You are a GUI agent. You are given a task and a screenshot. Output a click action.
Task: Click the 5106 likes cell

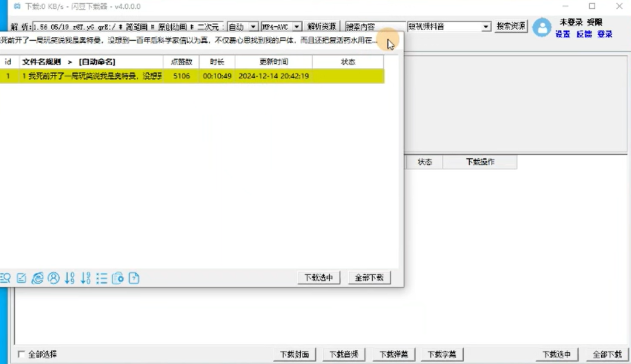[x=181, y=76]
